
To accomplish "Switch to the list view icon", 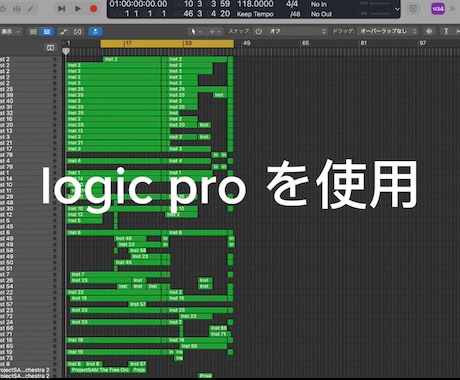I will pos(33,32).
